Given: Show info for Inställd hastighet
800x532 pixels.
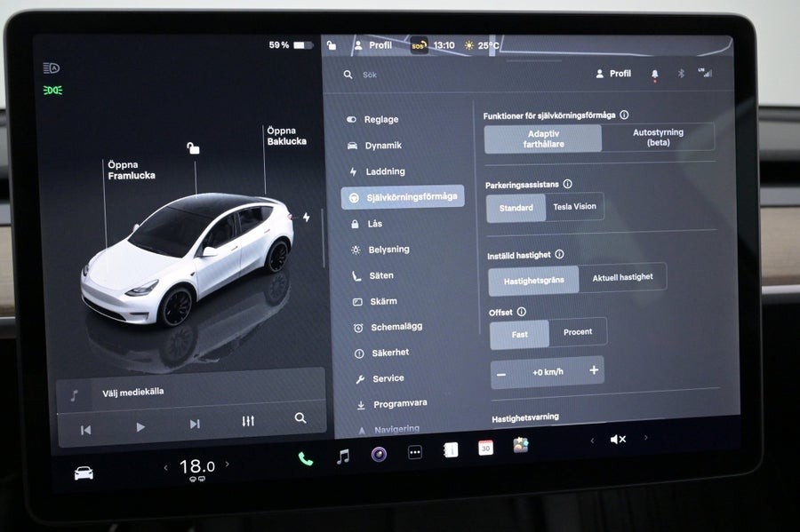Looking at the screenshot, I should coord(559,254).
